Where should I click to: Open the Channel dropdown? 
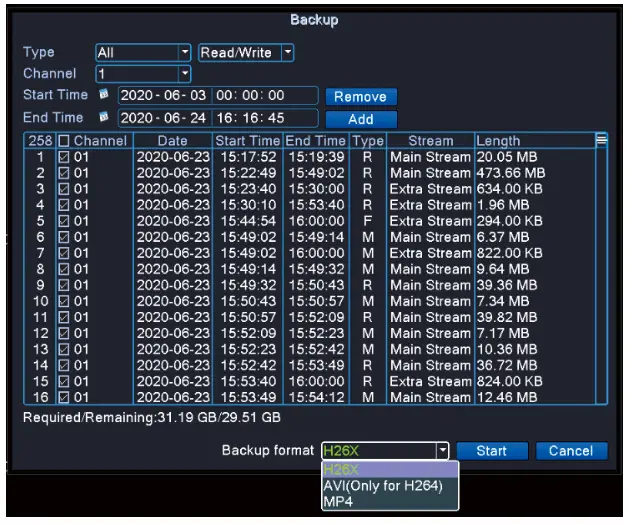tap(143, 74)
